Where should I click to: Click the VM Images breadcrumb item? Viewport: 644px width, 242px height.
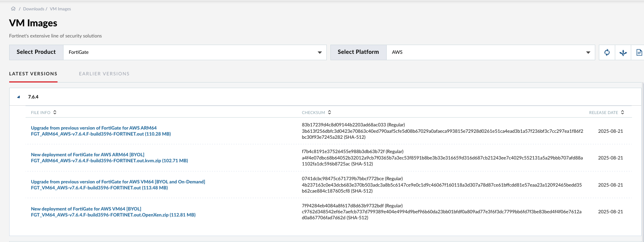tap(60, 9)
